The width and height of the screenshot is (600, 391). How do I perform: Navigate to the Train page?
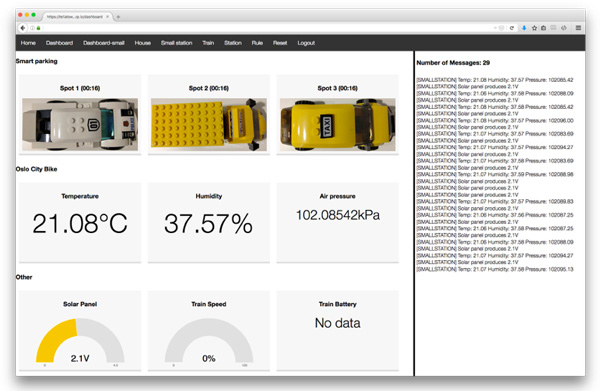[208, 43]
